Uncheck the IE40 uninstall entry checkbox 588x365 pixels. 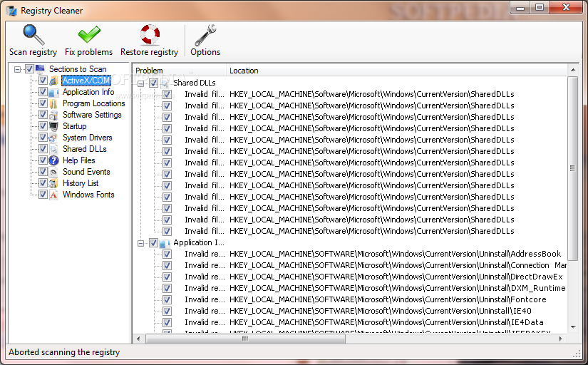(x=167, y=312)
